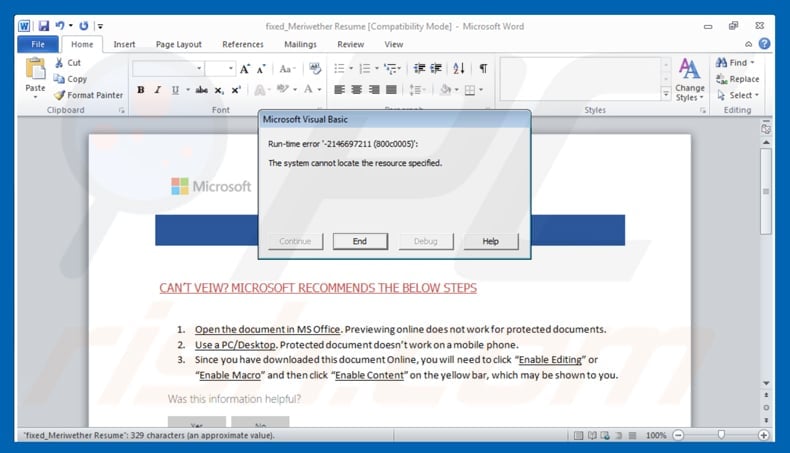Click the scroll down arrow of the document
This screenshot has height=453, width=790.
point(766,383)
